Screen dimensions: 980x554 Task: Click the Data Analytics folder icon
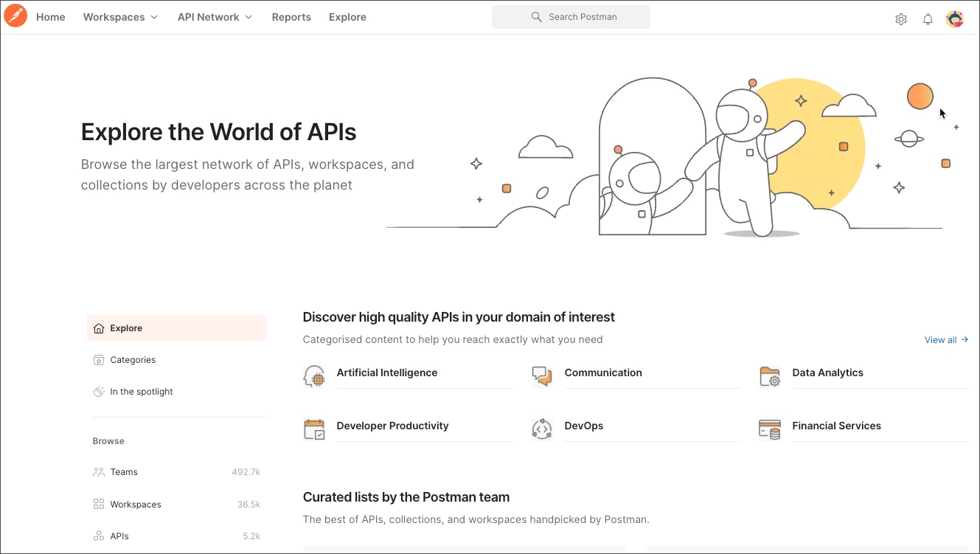pyautogui.click(x=770, y=376)
